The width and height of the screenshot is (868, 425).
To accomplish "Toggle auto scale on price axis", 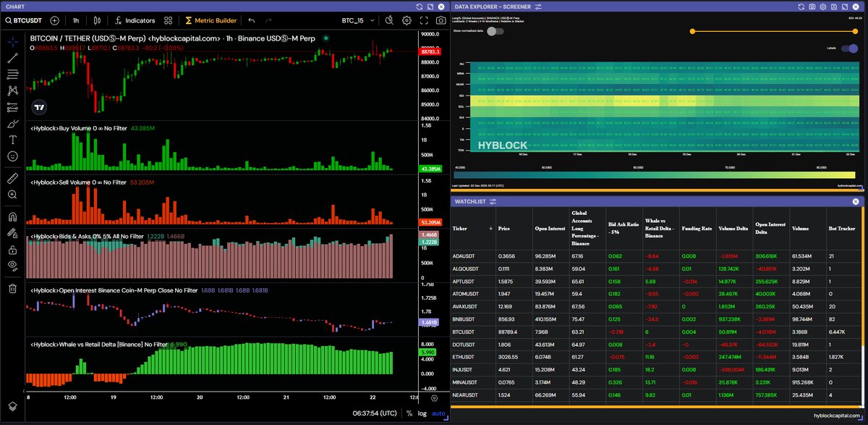I will coord(438,413).
